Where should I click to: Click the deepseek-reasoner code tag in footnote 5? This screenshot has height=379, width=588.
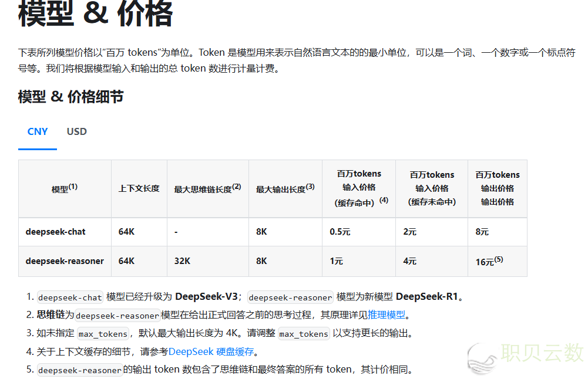pos(80,370)
